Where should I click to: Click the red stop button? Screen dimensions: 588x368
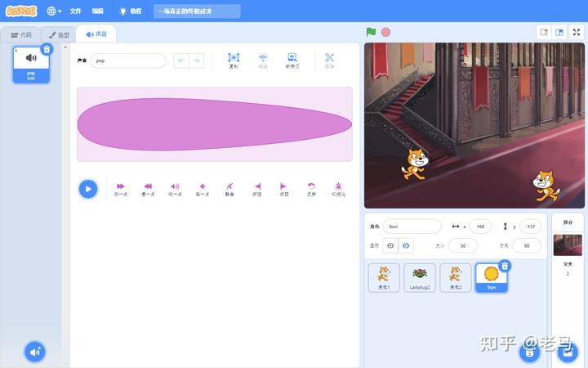[x=385, y=32]
